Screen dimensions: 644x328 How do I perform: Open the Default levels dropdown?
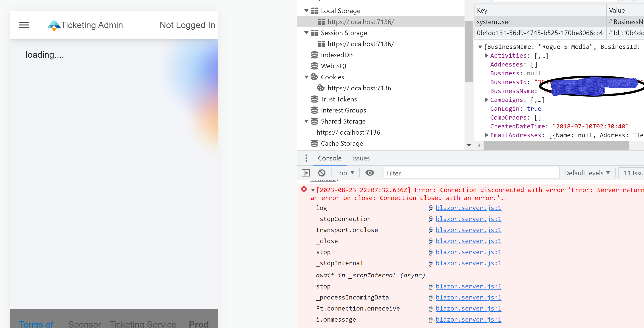pyautogui.click(x=587, y=172)
